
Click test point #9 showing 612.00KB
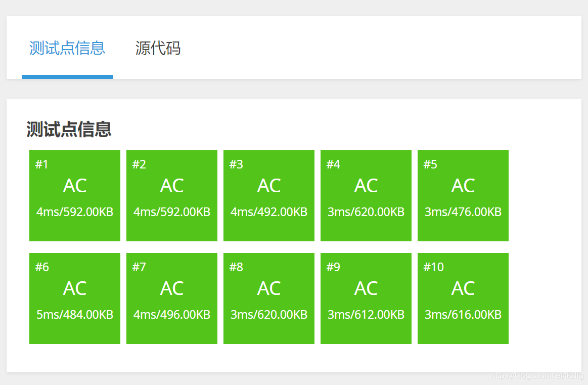[366, 298]
